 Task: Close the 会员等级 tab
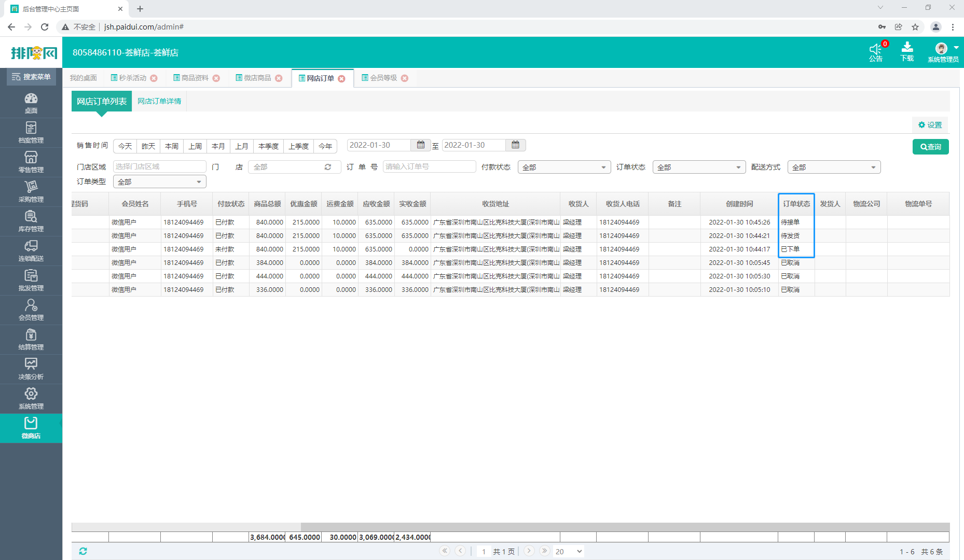point(405,78)
